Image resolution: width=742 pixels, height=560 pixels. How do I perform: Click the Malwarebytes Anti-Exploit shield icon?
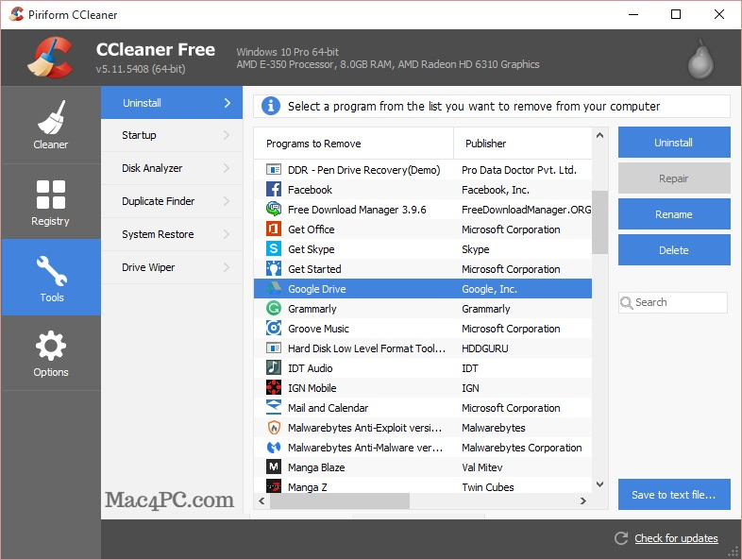[x=274, y=428]
